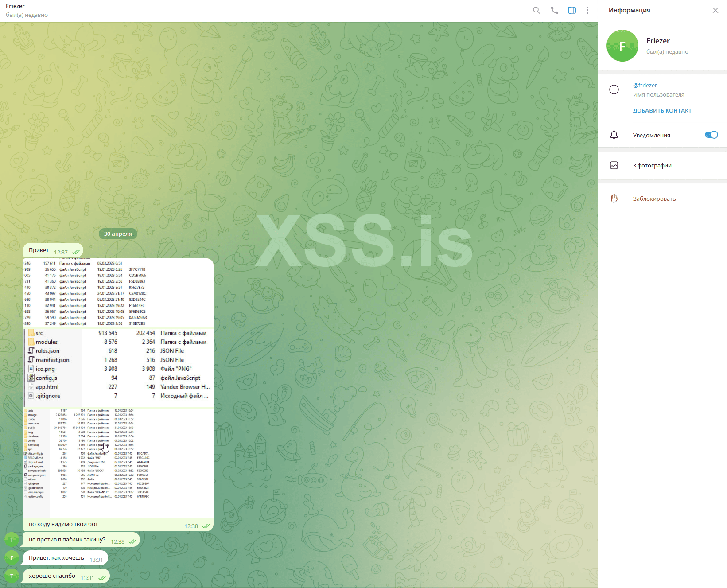727x588 pixels.
Task: Click the 30 апреля date badge
Action: (x=118, y=234)
